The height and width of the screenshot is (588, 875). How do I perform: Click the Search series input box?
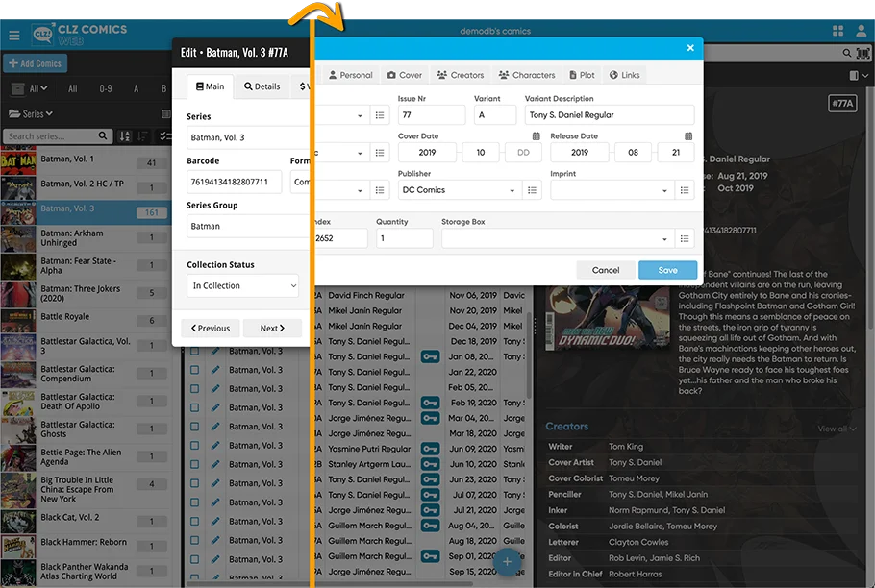click(58, 136)
